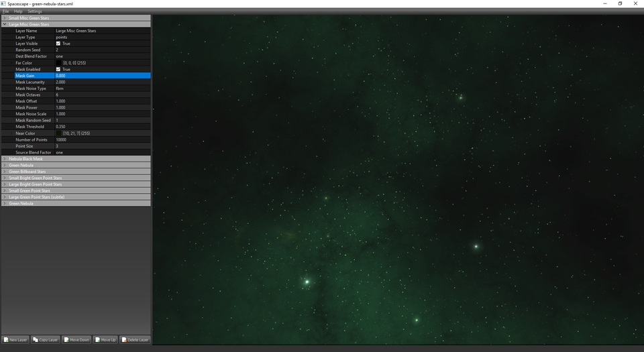
Task: Expand the Nebula Black Mask layer
Action: (x=5, y=159)
